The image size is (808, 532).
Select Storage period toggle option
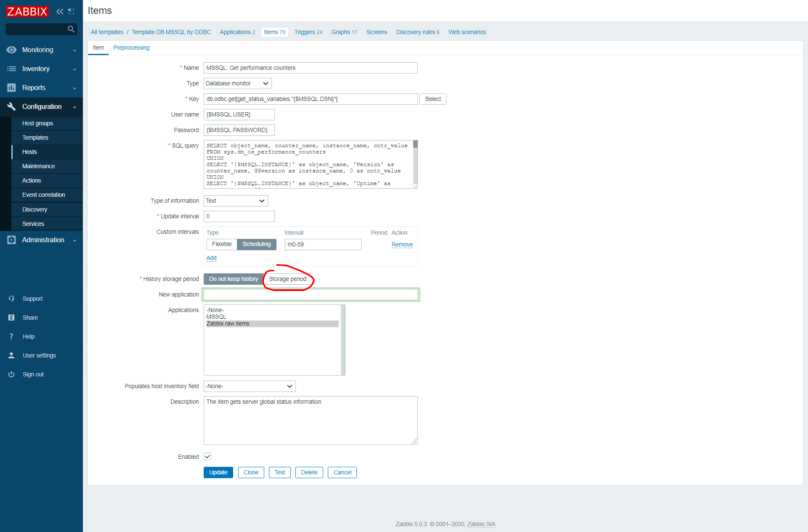tap(287, 279)
